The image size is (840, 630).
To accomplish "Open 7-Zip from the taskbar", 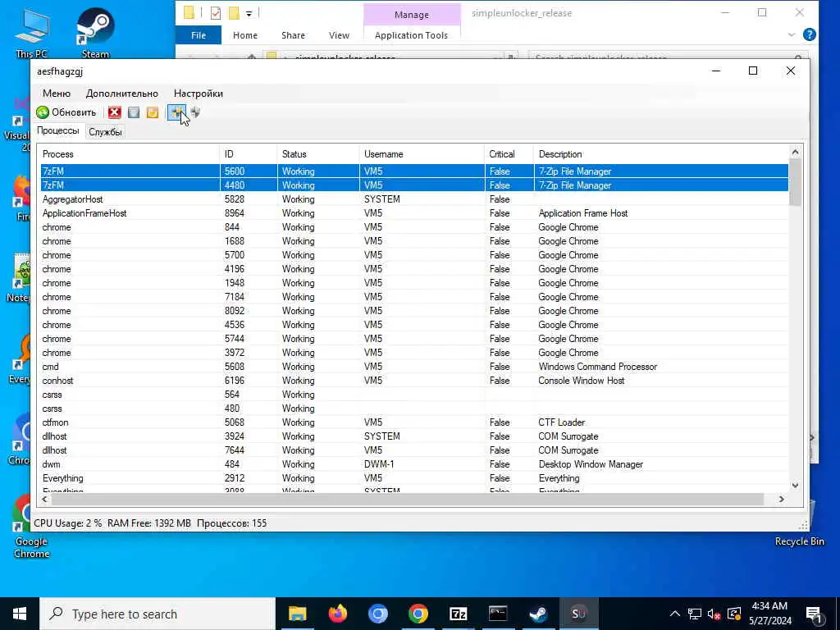I will click(458, 614).
